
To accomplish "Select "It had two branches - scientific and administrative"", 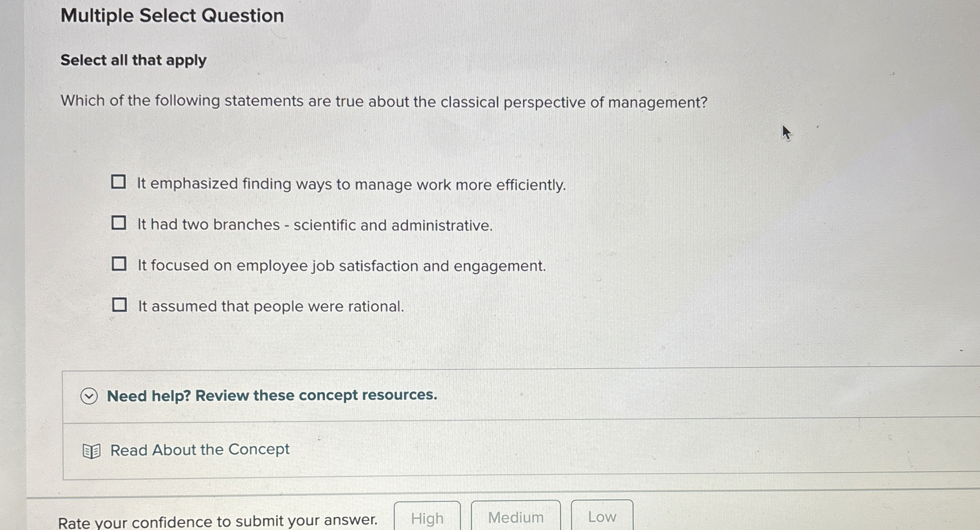I will click(119, 223).
